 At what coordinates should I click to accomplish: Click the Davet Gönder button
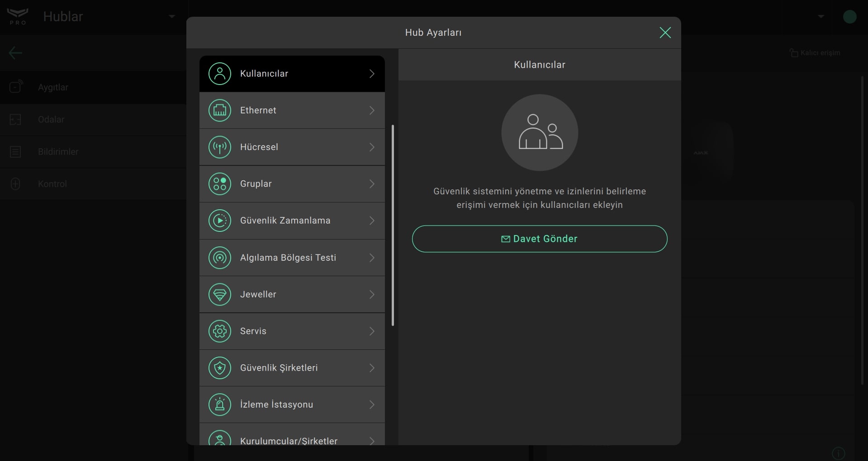pyautogui.click(x=539, y=239)
